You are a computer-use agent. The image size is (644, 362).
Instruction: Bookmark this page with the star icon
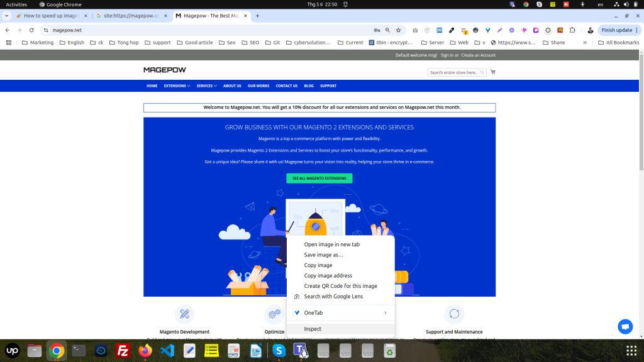[x=398, y=30]
